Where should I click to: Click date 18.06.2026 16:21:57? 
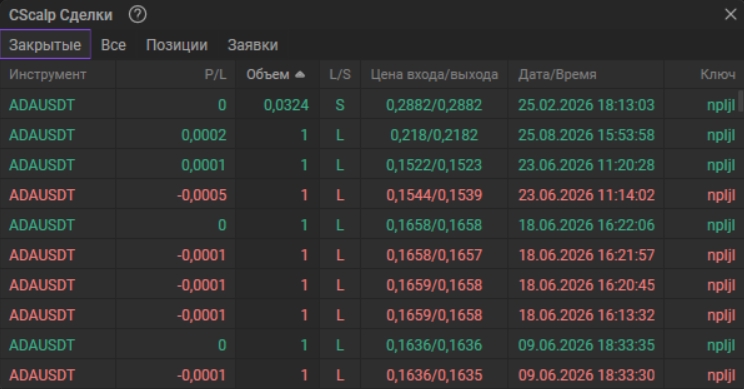coord(586,255)
